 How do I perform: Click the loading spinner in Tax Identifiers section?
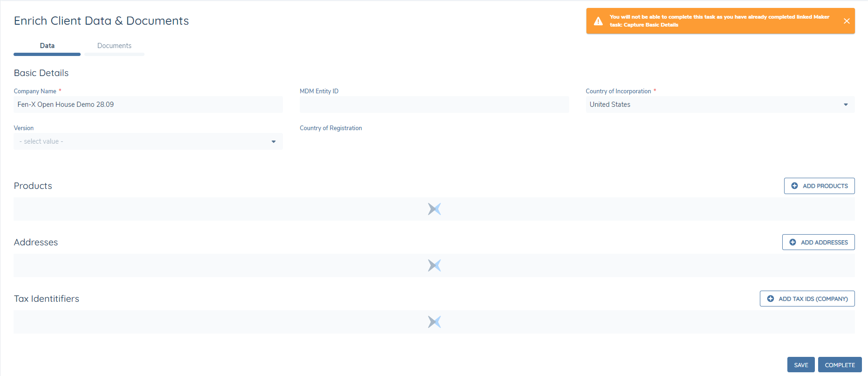pyautogui.click(x=434, y=322)
